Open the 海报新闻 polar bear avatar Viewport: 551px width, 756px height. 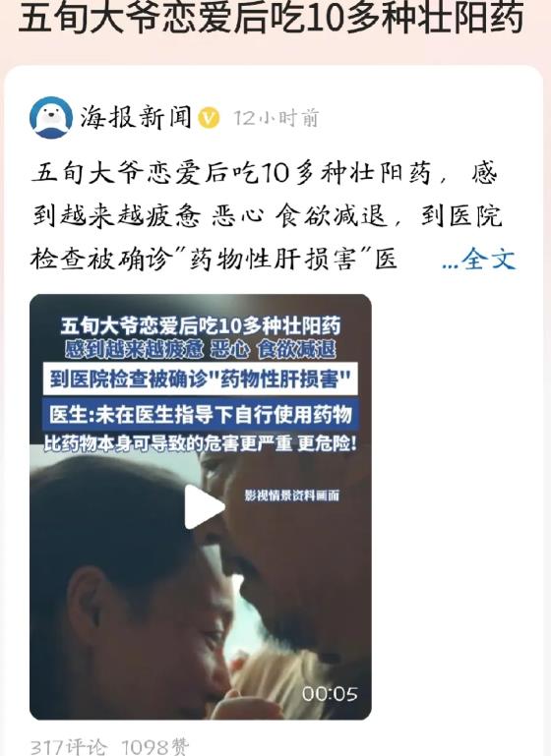[51, 118]
